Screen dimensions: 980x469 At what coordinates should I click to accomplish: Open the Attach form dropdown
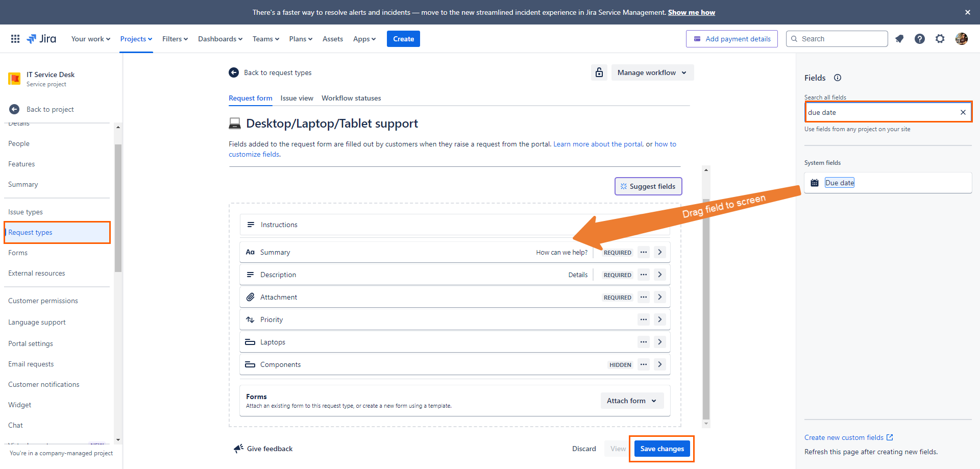coord(631,401)
